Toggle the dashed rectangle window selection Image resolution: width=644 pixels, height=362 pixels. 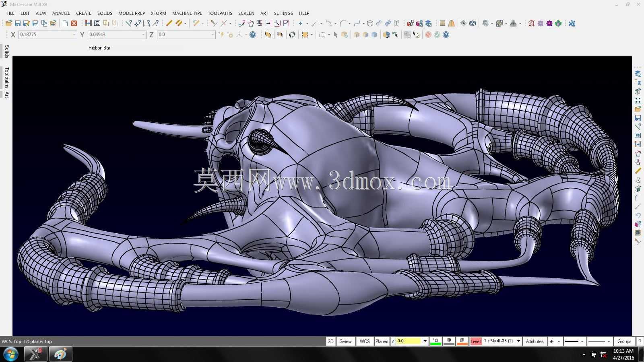coord(322,35)
